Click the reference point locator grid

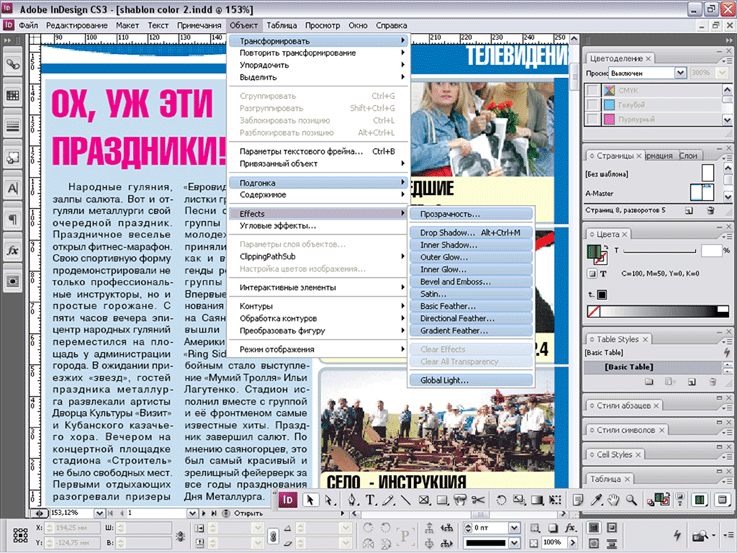tap(20, 535)
